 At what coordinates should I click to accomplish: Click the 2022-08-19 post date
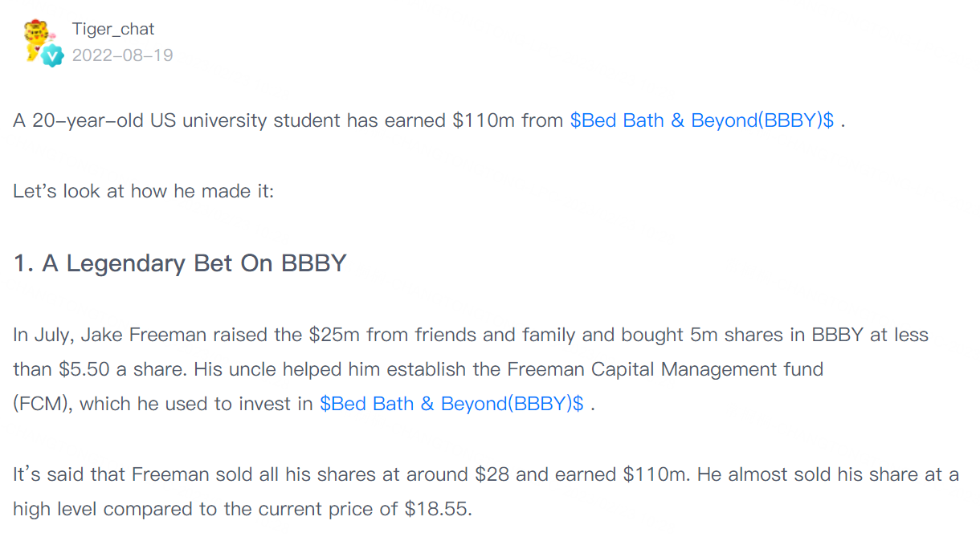[x=122, y=55]
